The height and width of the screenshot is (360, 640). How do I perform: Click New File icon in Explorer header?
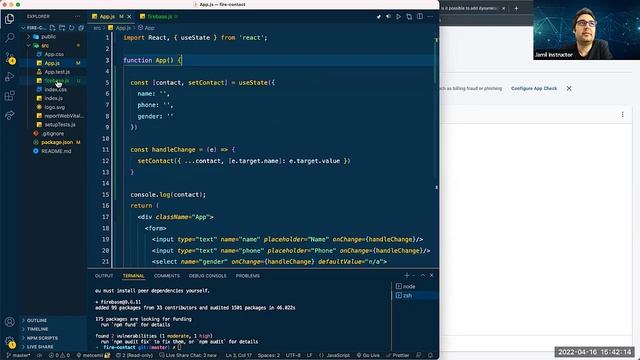pos(52,28)
